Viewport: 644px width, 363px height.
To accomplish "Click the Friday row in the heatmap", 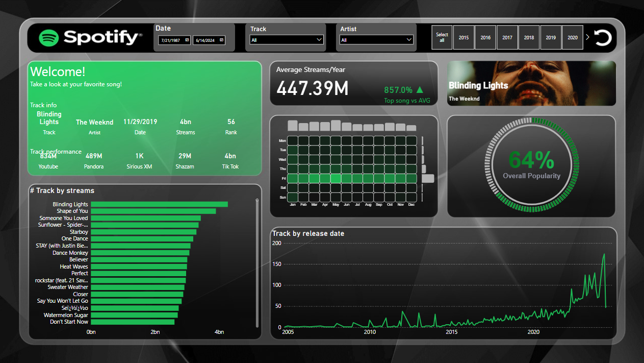I will coord(352,178).
